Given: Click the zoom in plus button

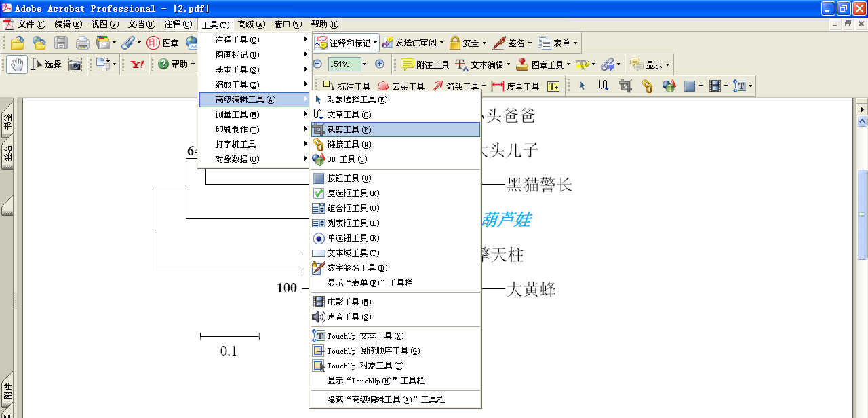Looking at the screenshot, I should click(379, 64).
